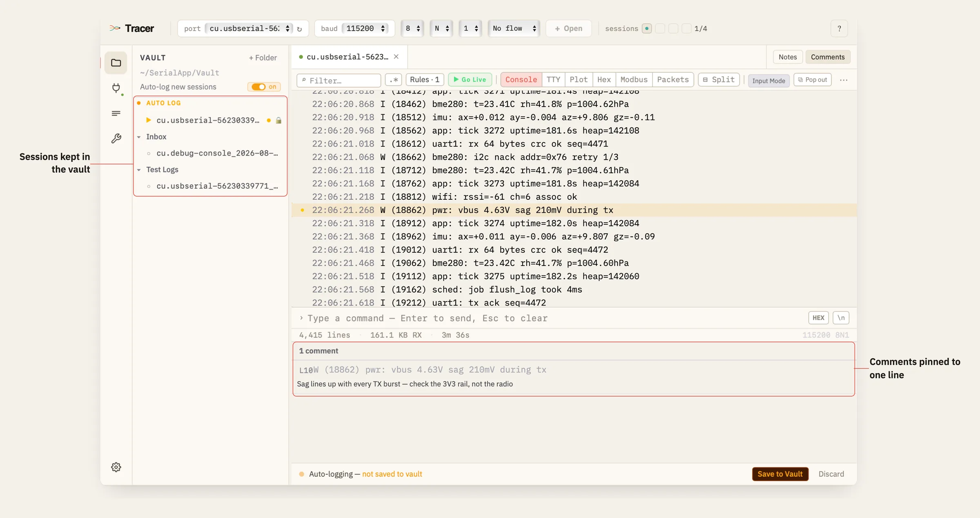Toggle regex filter button
980x518 pixels.
[x=393, y=80]
